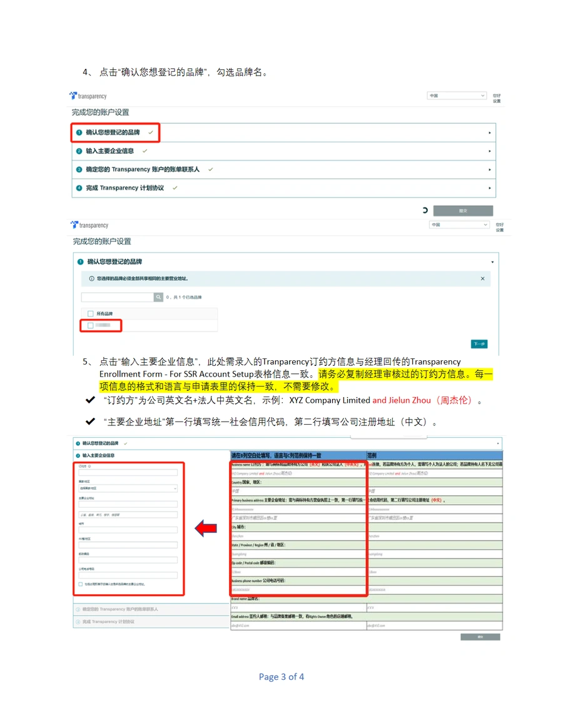Screen dimensions: 563x728
Task: Select greyed-out 完成 Transparency 计划协议 row
Action: 151,622
